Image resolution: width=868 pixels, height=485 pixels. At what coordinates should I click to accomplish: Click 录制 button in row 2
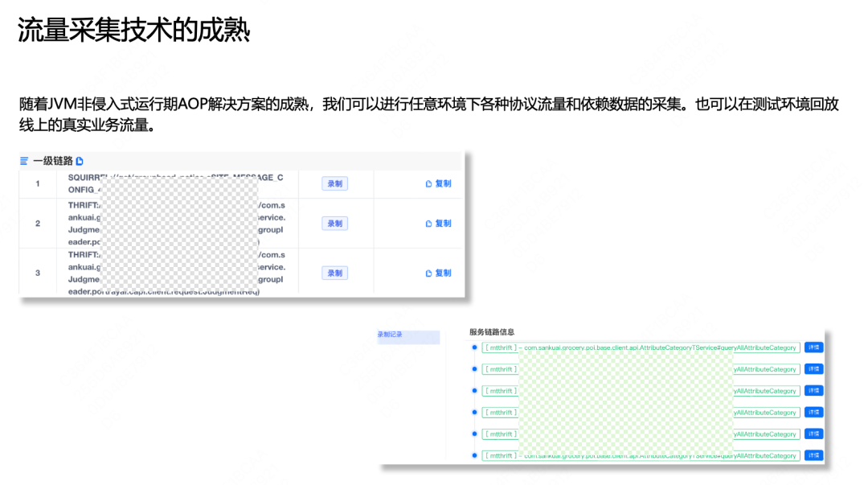[335, 224]
